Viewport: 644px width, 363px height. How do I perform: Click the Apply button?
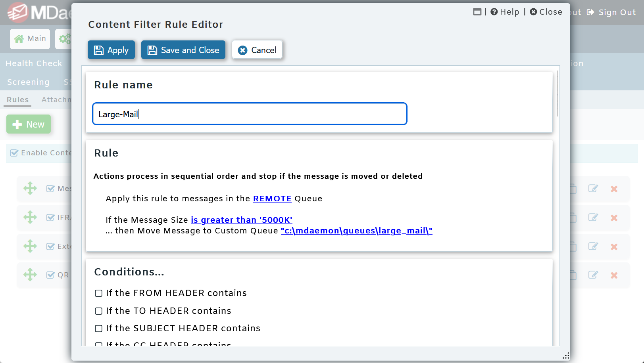[x=111, y=50]
